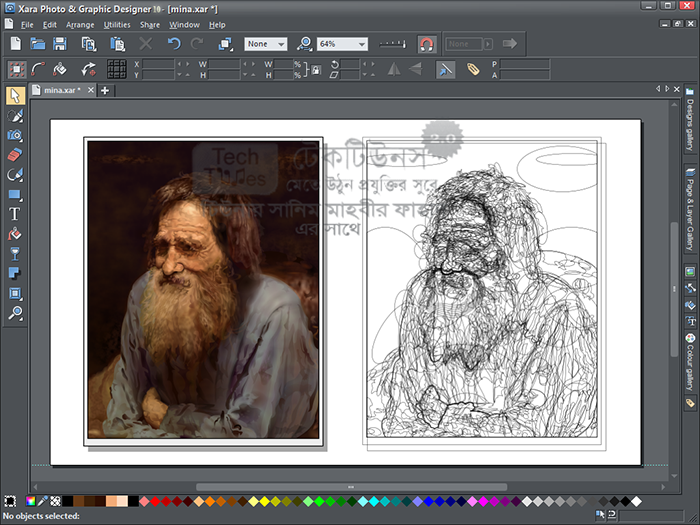Toggle the show grid button
This screenshot has width=700, height=525.
pos(117,69)
